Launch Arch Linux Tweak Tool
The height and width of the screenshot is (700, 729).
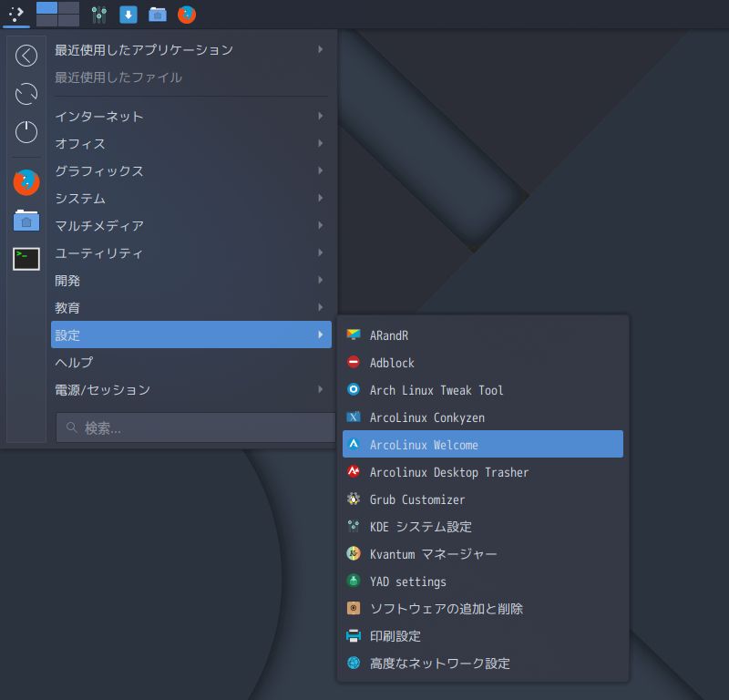(x=483, y=390)
